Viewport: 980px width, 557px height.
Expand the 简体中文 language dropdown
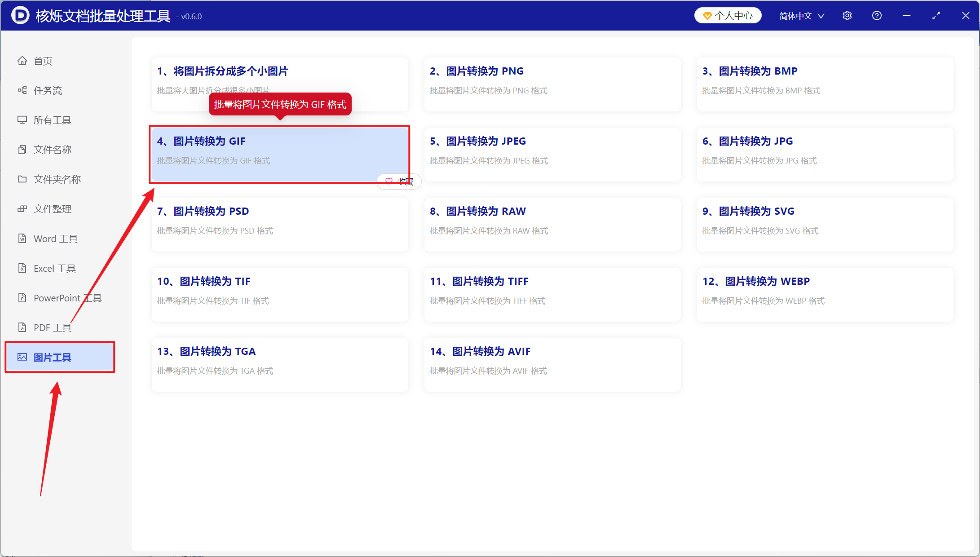(802, 16)
